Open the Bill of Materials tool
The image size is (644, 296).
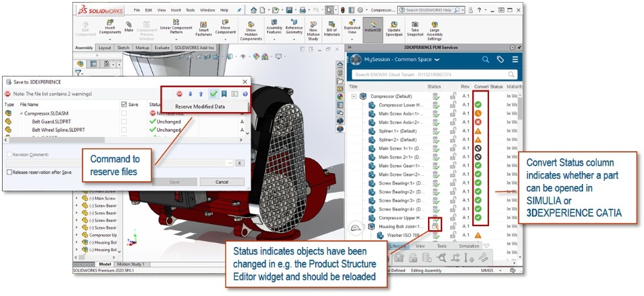click(x=332, y=29)
